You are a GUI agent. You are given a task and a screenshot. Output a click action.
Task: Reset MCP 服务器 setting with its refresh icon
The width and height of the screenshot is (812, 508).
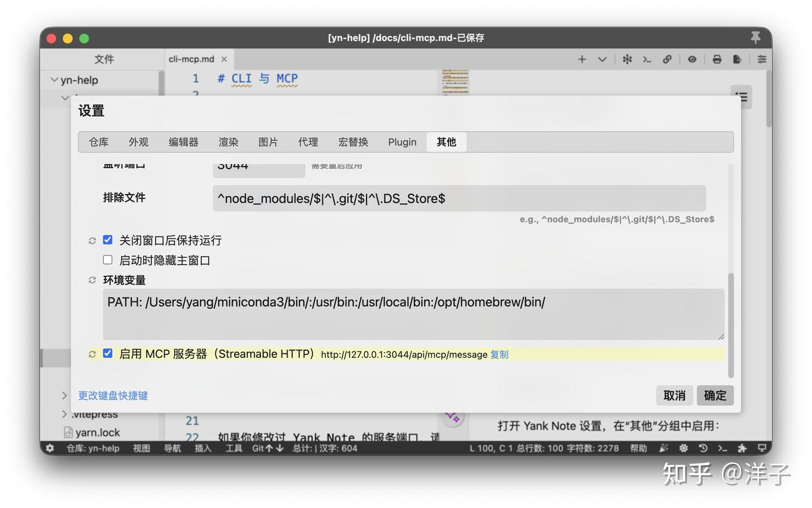(92, 354)
